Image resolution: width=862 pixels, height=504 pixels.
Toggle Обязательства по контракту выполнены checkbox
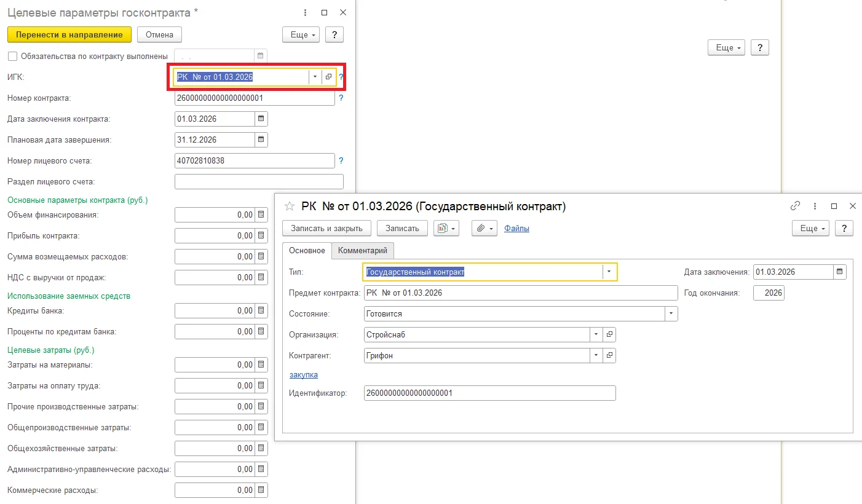(x=12, y=56)
